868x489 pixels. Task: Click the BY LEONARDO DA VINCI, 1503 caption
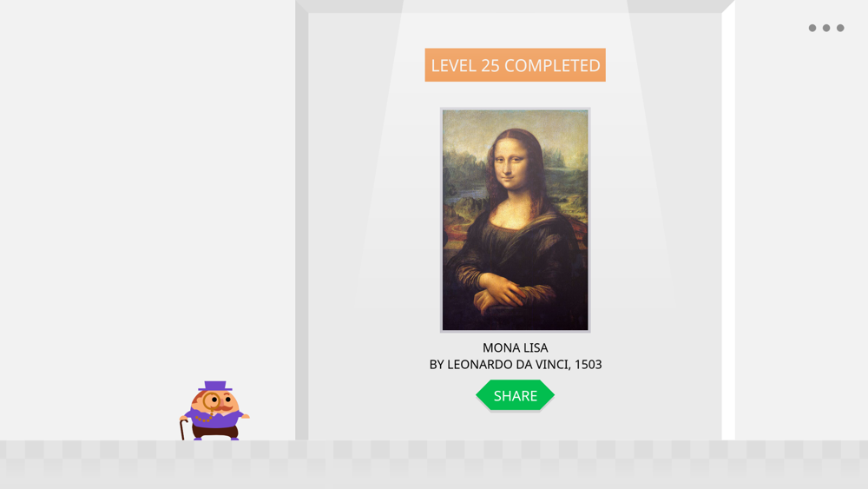[x=516, y=365]
